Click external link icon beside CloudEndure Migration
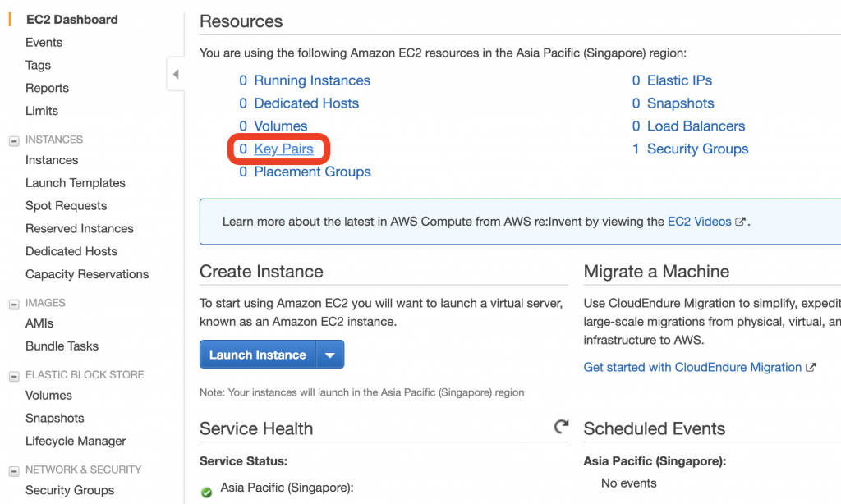This screenshot has height=504, width=841. coord(811,368)
